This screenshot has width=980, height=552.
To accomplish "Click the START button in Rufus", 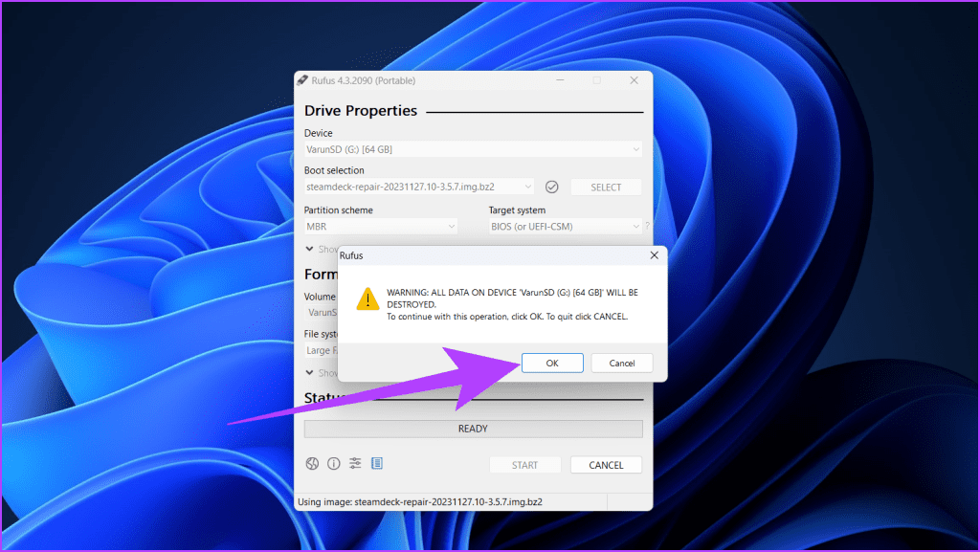I will (525, 465).
